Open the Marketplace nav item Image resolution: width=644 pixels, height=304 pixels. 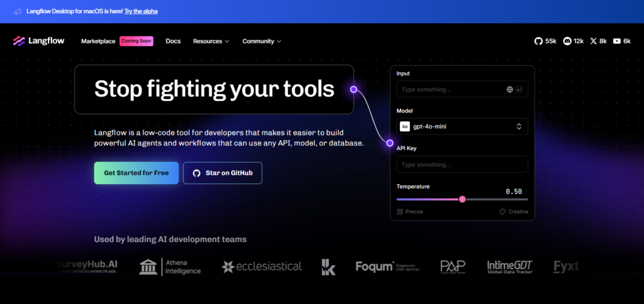pyautogui.click(x=98, y=41)
